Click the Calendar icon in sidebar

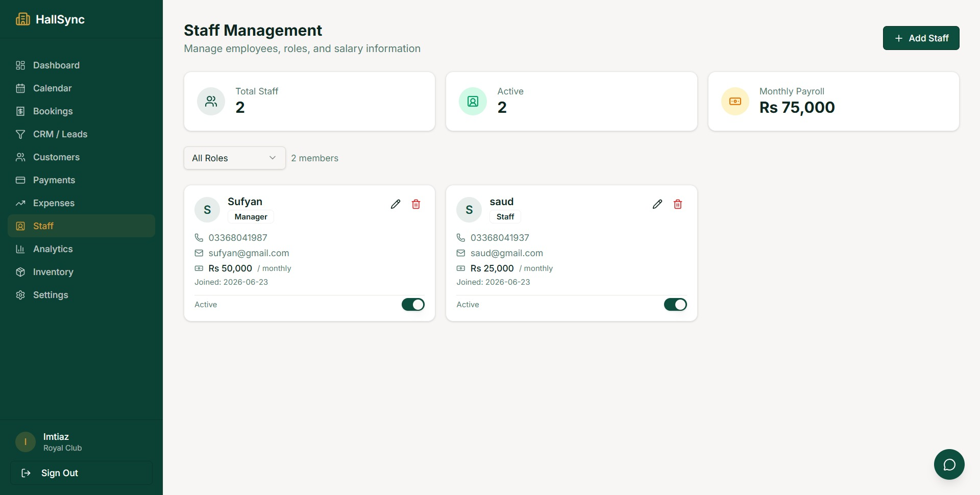tap(20, 88)
